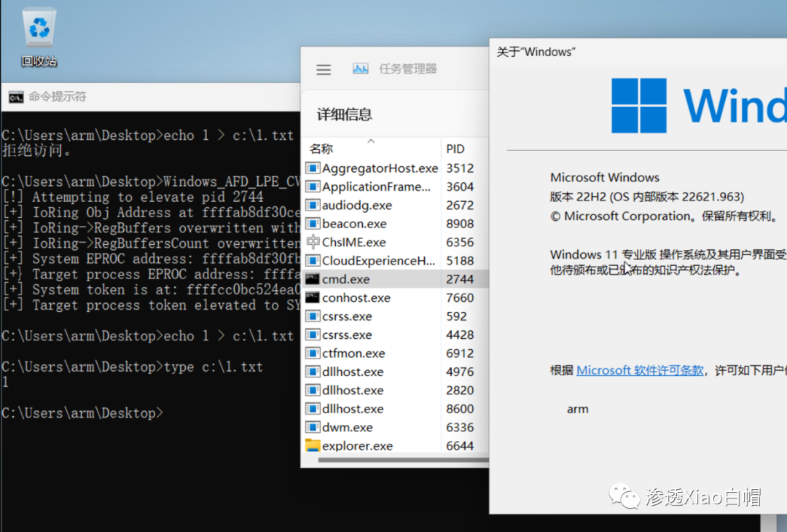Click the explorer.exe folder icon
Image resolution: width=787 pixels, height=532 pixels.
click(x=313, y=446)
